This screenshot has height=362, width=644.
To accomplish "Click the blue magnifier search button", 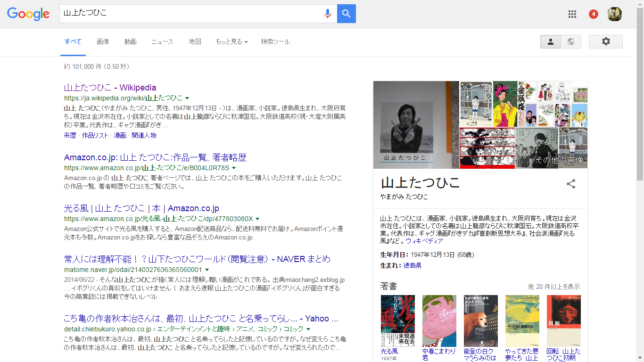I will [347, 14].
